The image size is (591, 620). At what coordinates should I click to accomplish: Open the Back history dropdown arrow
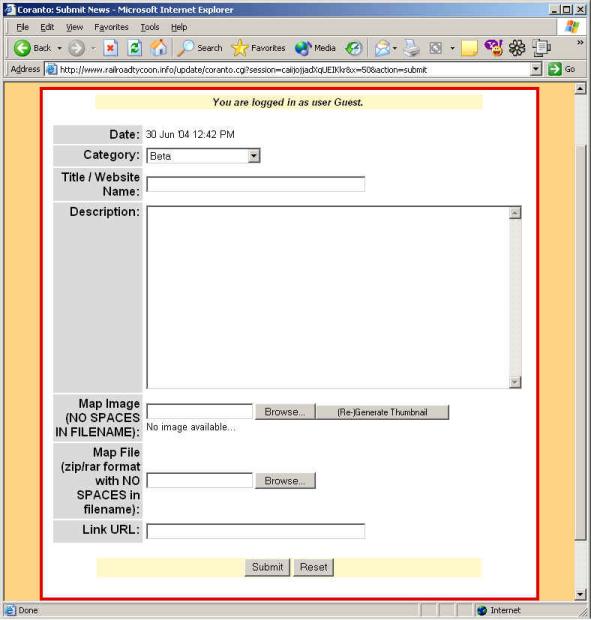coord(59,48)
